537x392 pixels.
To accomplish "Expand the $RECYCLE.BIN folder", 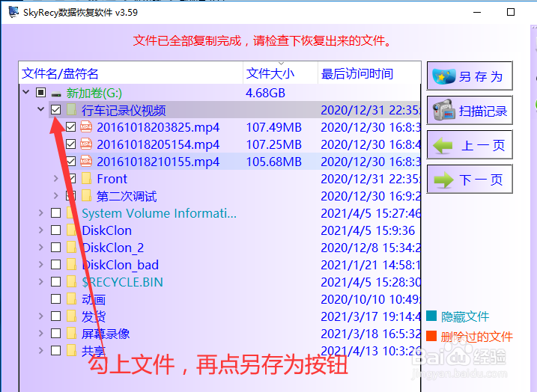I will 40,281.
